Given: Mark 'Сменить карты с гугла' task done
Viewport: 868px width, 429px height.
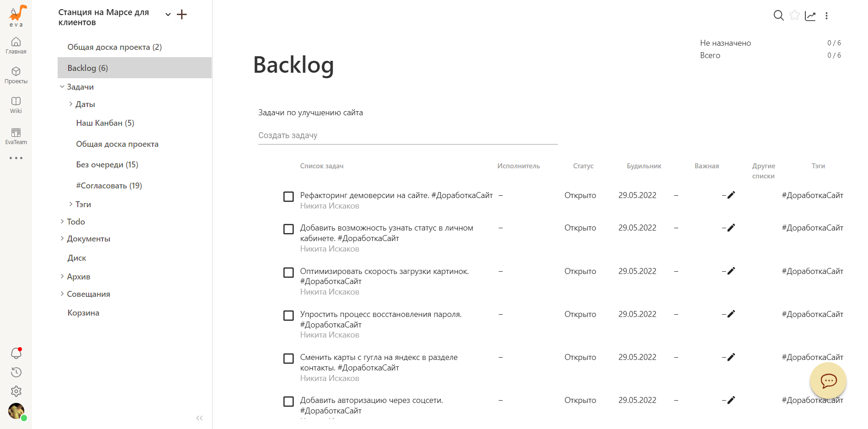Looking at the screenshot, I should coord(289,359).
